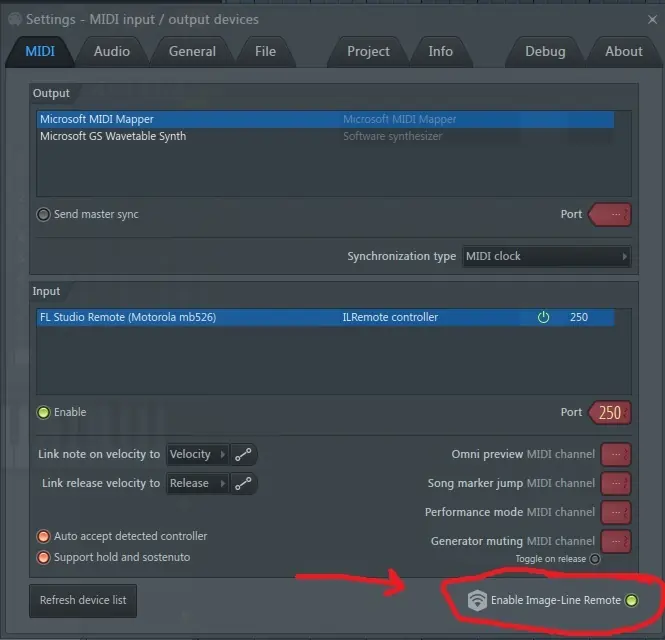The height and width of the screenshot is (640, 665).
Task: Click the link icon beside Release dropdown
Action: [x=243, y=483]
